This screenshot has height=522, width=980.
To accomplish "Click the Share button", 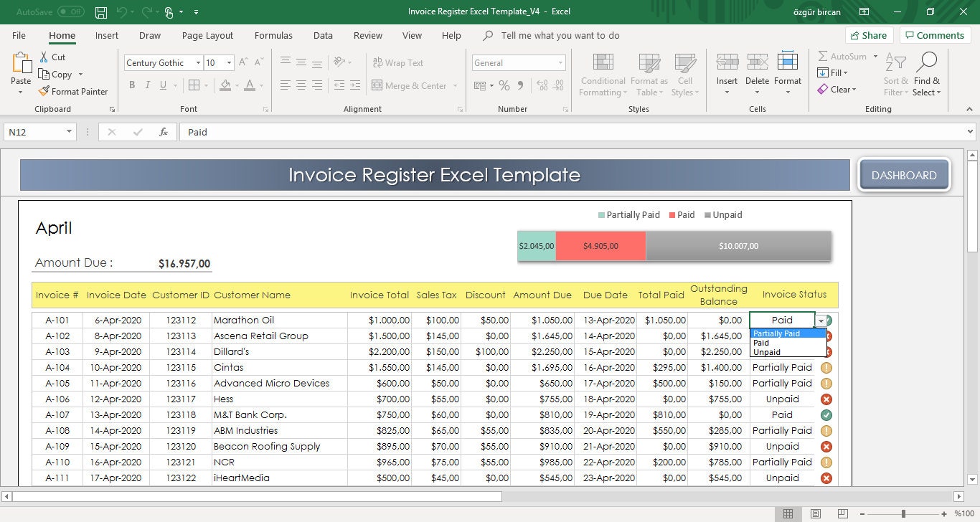I will click(x=869, y=34).
